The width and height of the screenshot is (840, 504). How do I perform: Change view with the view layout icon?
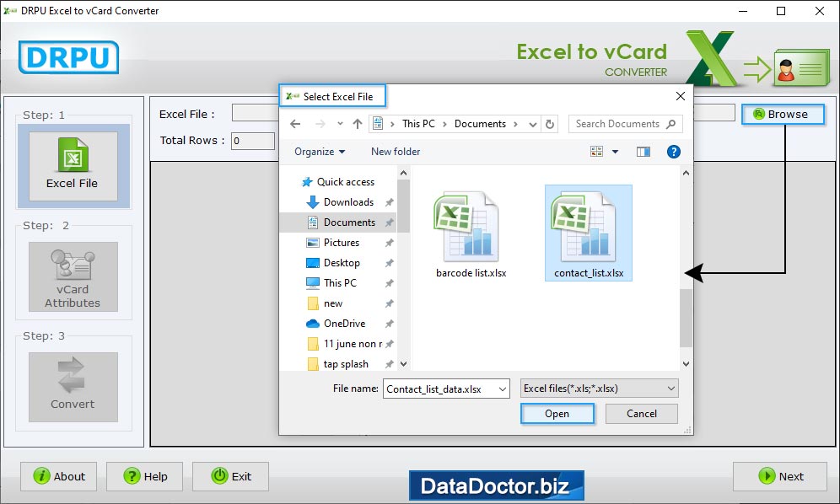pos(596,152)
